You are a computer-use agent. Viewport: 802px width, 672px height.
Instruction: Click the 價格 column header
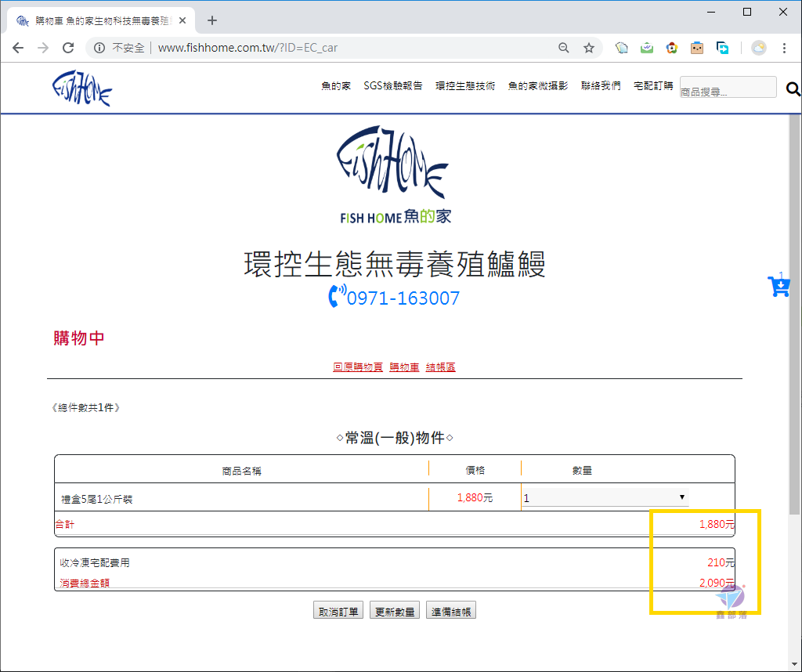click(475, 471)
